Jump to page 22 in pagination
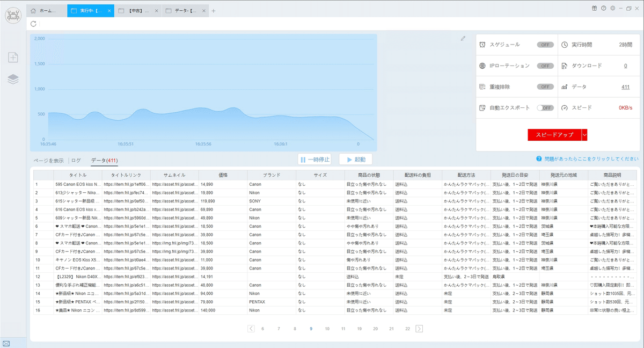The width and height of the screenshot is (644, 348). [407, 329]
